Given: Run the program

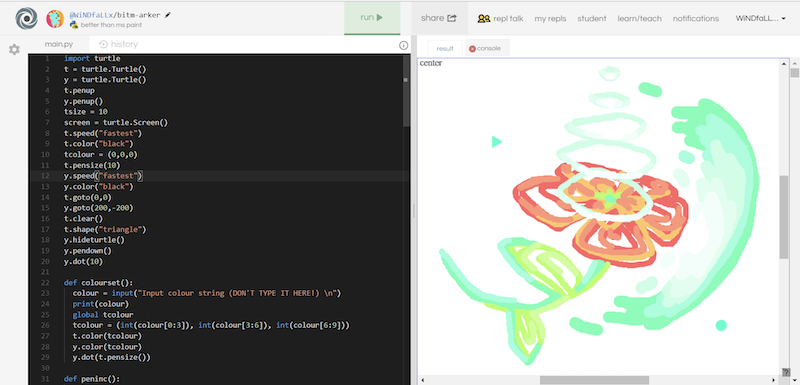Looking at the screenshot, I should pyautogui.click(x=372, y=18).
